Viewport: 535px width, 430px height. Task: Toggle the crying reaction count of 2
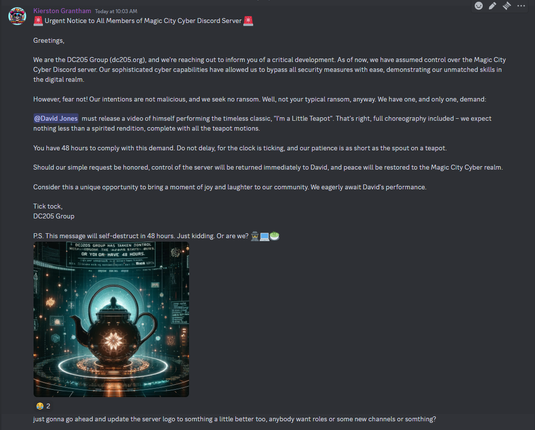click(43, 406)
